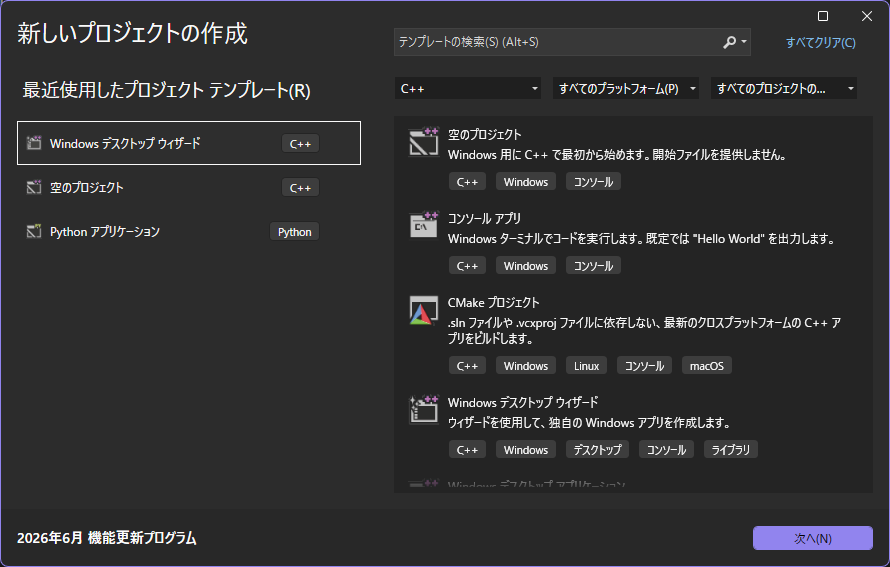Click the C++ tag on recent Windows デスクトップ ウィザード
Screen dimensions: 890x567
coord(300,144)
